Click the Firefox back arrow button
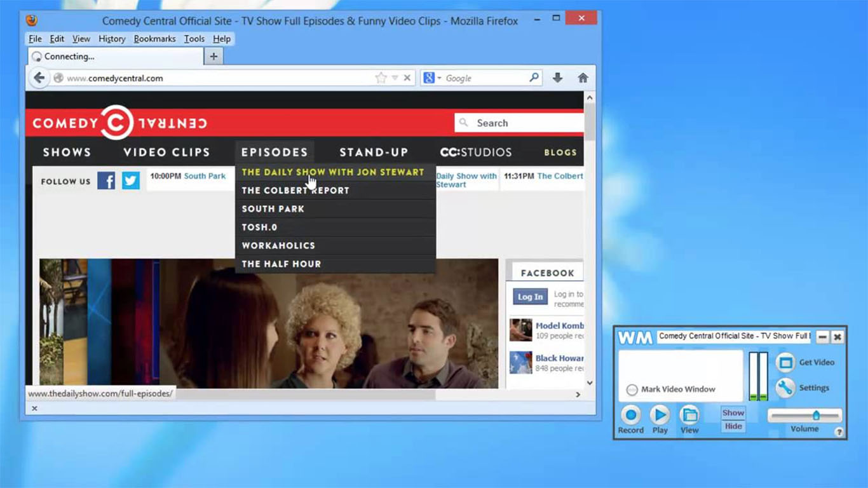 (39, 78)
